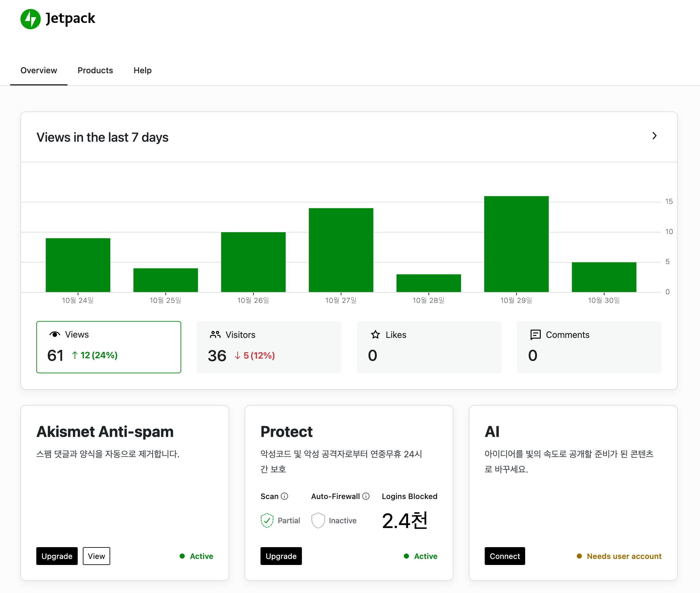Select the Comments stat card
Image resolution: width=700 pixels, height=593 pixels.
589,347
